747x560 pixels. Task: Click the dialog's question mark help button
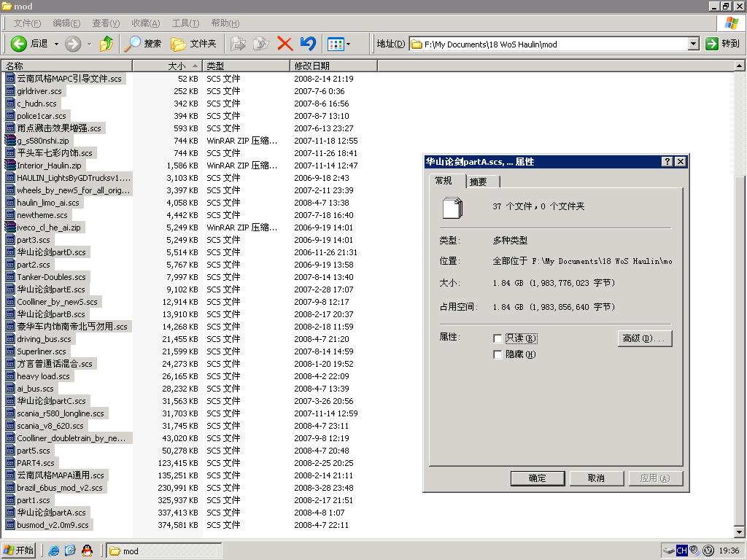coord(667,162)
